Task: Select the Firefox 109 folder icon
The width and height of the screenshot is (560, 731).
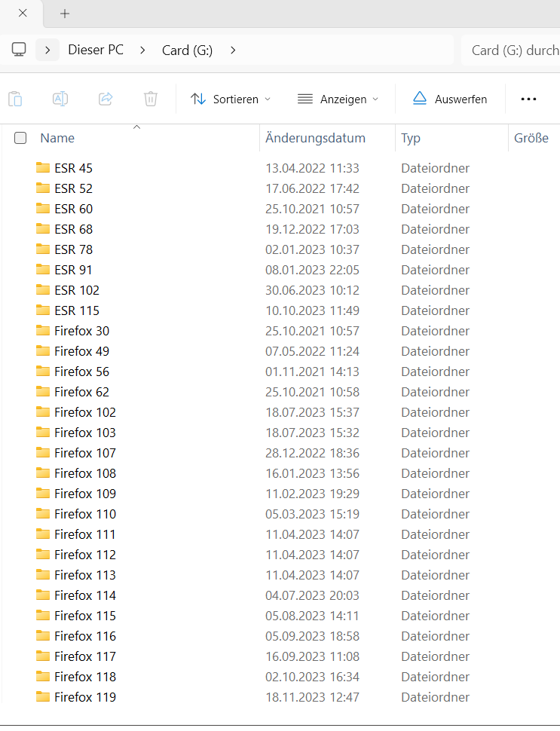Action: [x=43, y=494]
